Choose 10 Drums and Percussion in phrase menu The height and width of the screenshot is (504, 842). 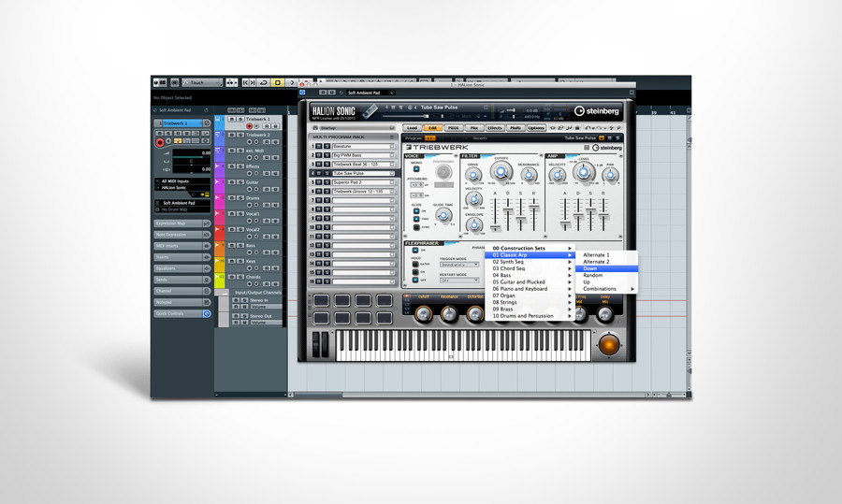pos(530,316)
